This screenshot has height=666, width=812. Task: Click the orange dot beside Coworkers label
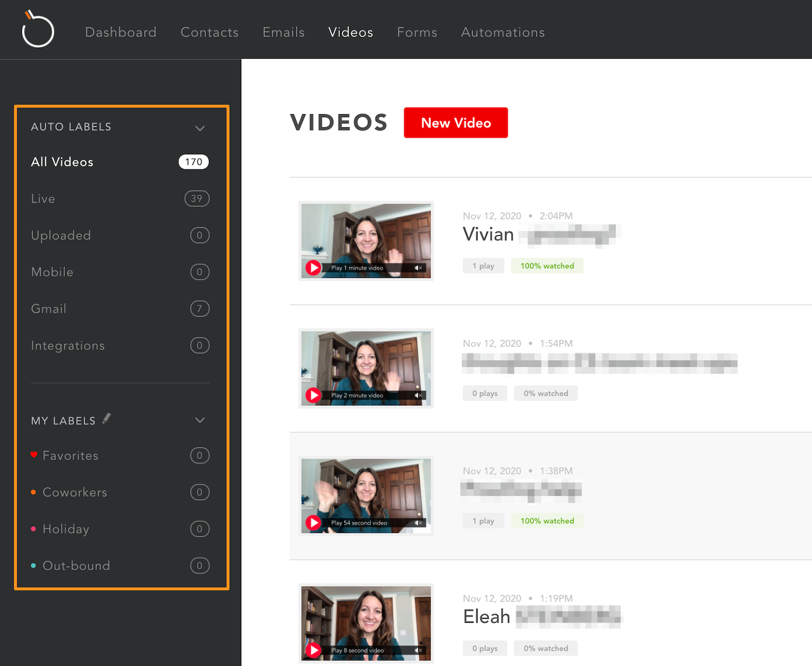pos(33,492)
